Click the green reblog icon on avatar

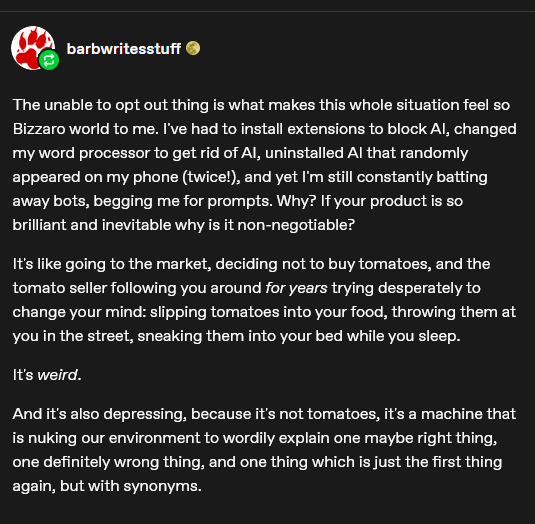click(x=49, y=60)
